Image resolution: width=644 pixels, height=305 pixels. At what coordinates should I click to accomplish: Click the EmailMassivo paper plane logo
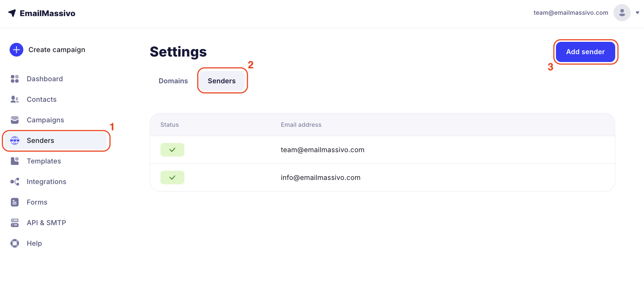click(x=12, y=13)
